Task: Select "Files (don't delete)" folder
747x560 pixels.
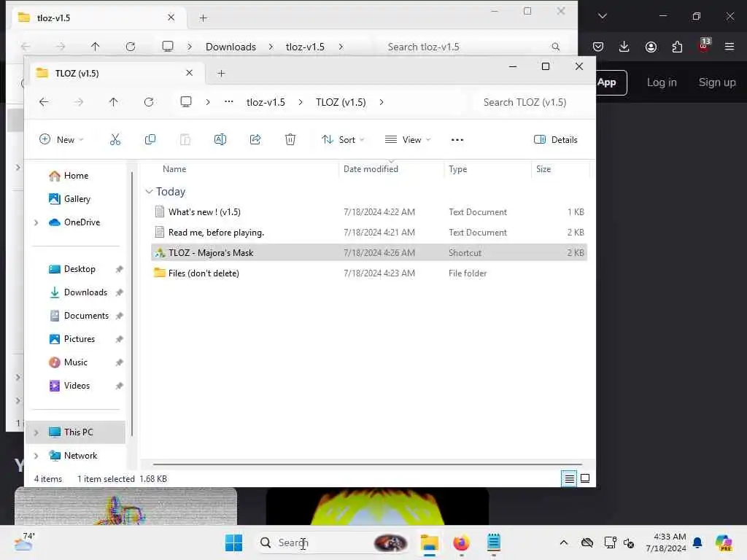Action: point(369,273)
